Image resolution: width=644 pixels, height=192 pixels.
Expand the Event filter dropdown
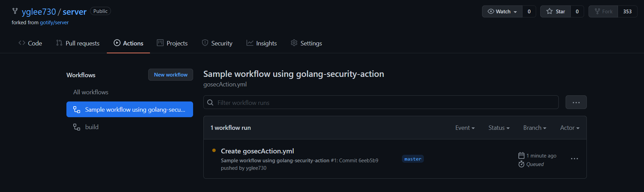pos(465,128)
